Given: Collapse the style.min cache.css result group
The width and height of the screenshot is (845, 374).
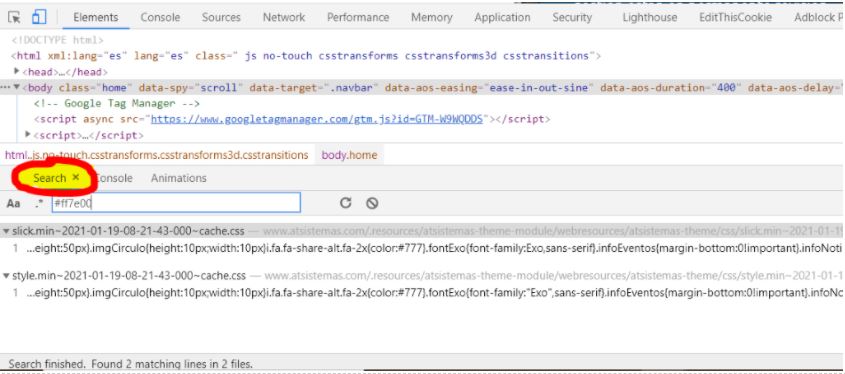Looking at the screenshot, I should 6,276.
